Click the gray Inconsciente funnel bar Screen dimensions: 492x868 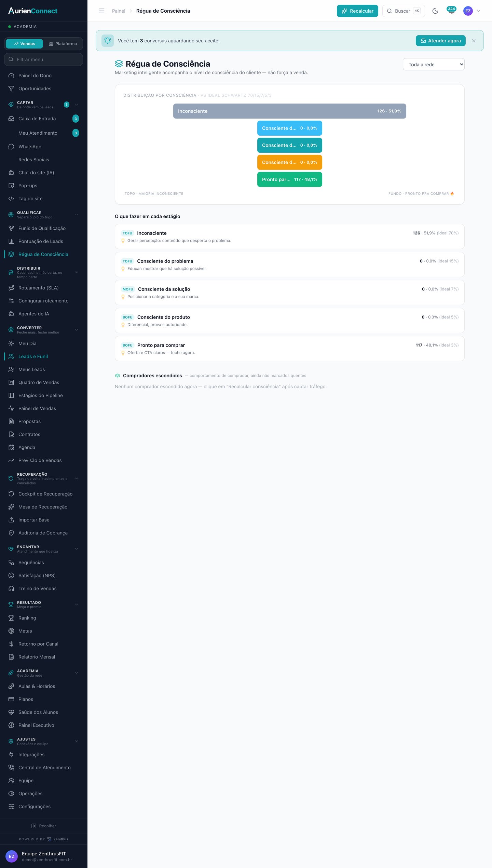290,111
